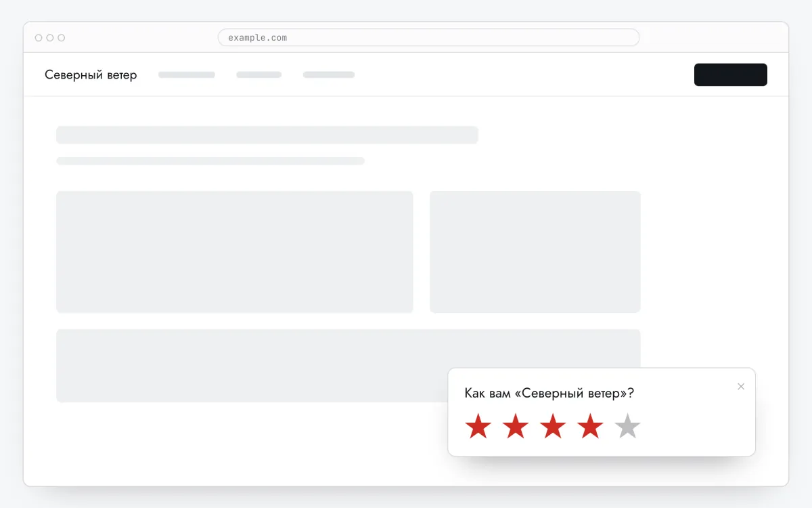Click the "Как вам «Северный ветер»?" question text
This screenshot has width=812, height=508.
pyautogui.click(x=549, y=393)
